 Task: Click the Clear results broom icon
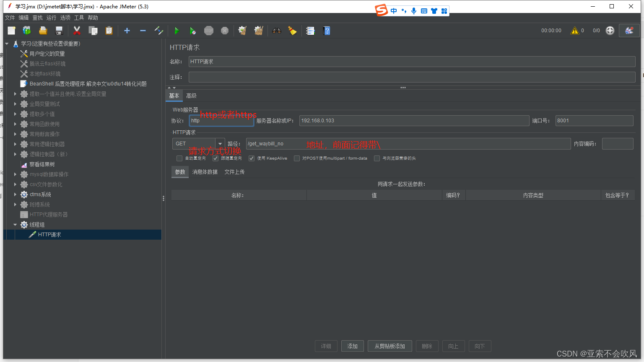[x=242, y=31]
